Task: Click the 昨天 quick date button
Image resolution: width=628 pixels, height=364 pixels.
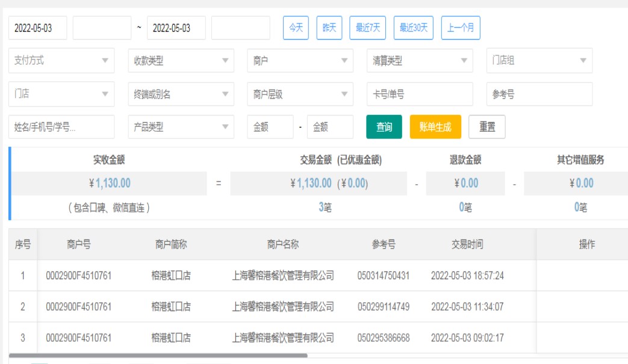Action: 329,28
